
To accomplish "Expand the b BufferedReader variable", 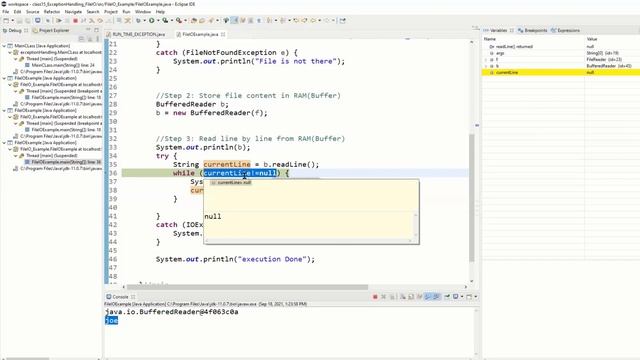I will [x=486, y=66].
